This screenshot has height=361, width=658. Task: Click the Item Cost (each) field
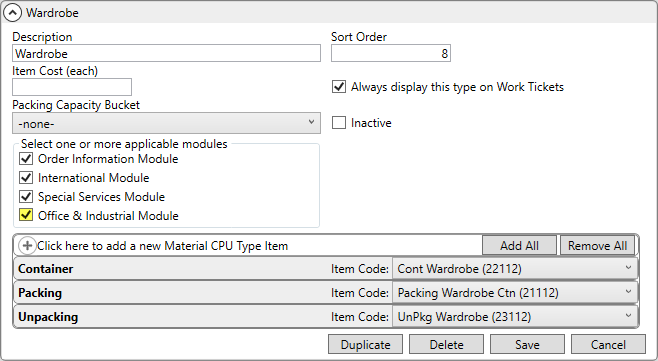click(x=72, y=87)
